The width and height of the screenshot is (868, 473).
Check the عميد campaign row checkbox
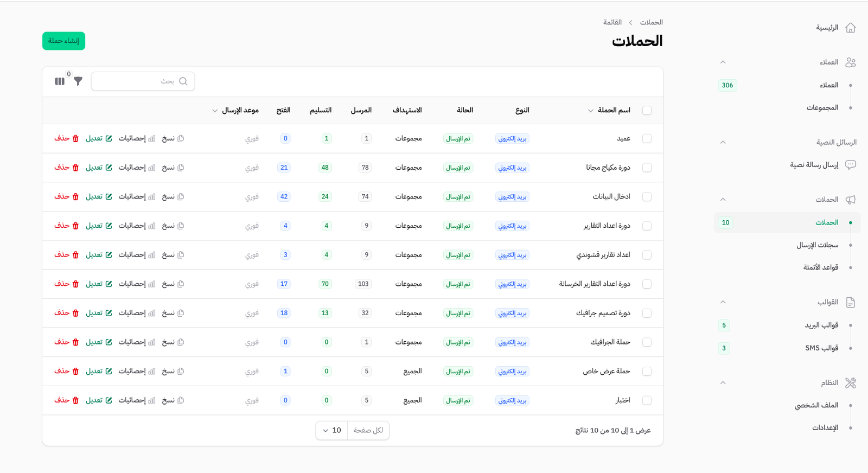coord(647,139)
